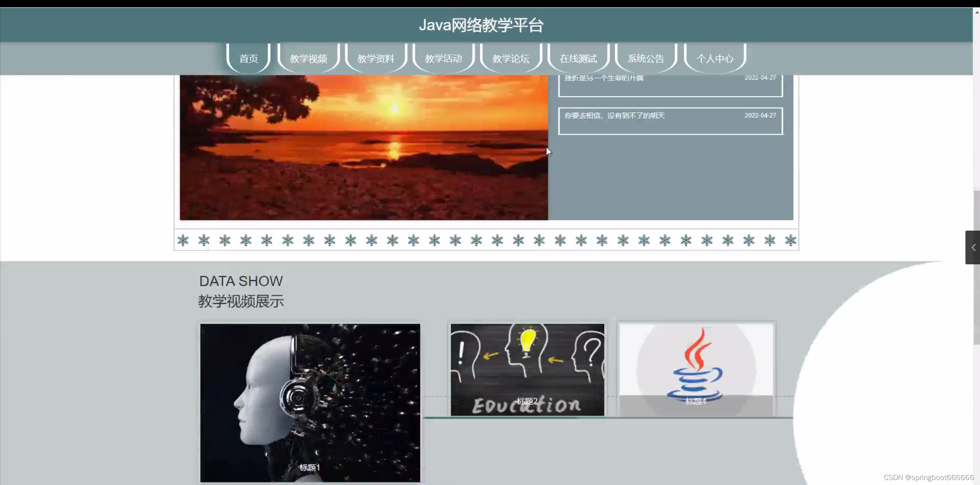The height and width of the screenshot is (485, 980).
Task: Open announcement 你要去相信，没有到不了的明天
Action: pos(615,116)
